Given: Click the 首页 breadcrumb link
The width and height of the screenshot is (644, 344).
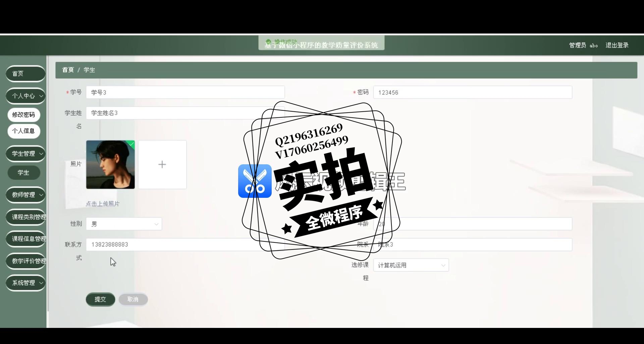Looking at the screenshot, I should 68,70.
